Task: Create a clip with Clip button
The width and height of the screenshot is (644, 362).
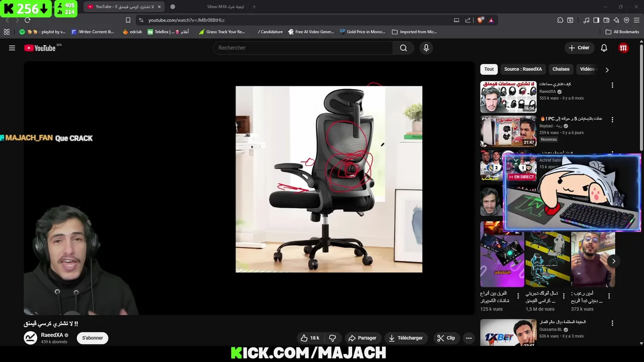Action: pos(446,338)
